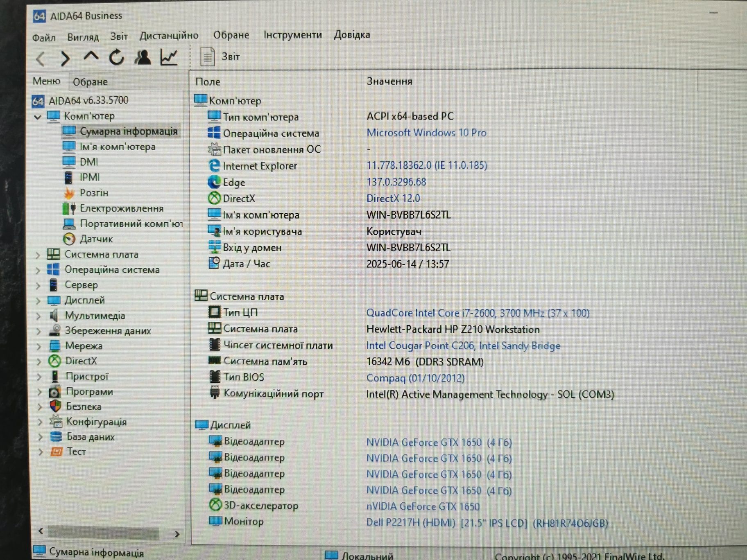The image size is (747, 560).
Task: Select the Комунікаційний порт row
Action: click(411, 394)
